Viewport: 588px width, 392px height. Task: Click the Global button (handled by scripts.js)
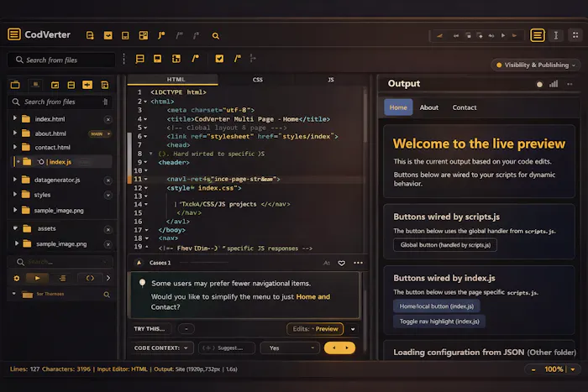pos(445,245)
